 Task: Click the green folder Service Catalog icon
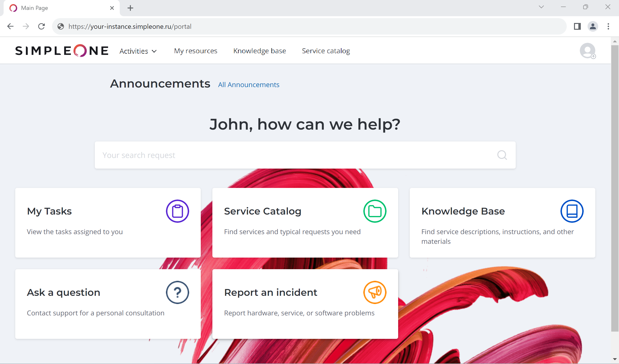click(375, 211)
